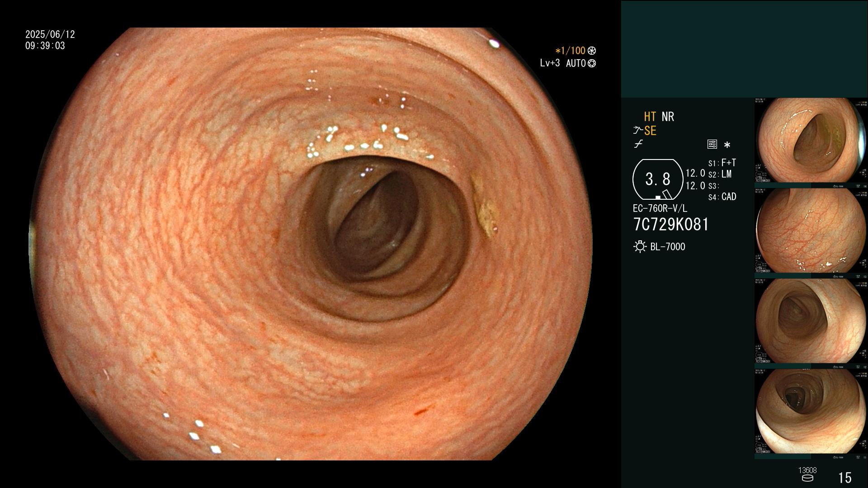Click the storage disk icon under 13608
Image resolution: width=868 pixels, height=488 pixels.
[807, 478]
